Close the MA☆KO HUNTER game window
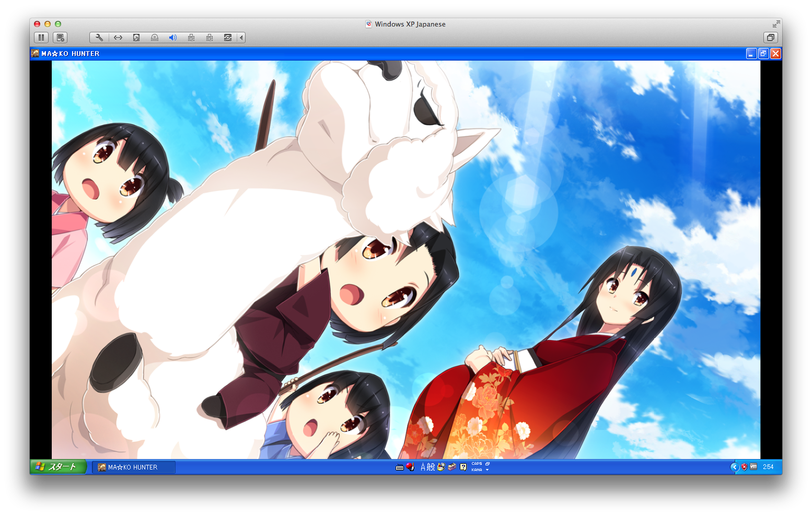812x516 pixels. click(x=776, y=53)
